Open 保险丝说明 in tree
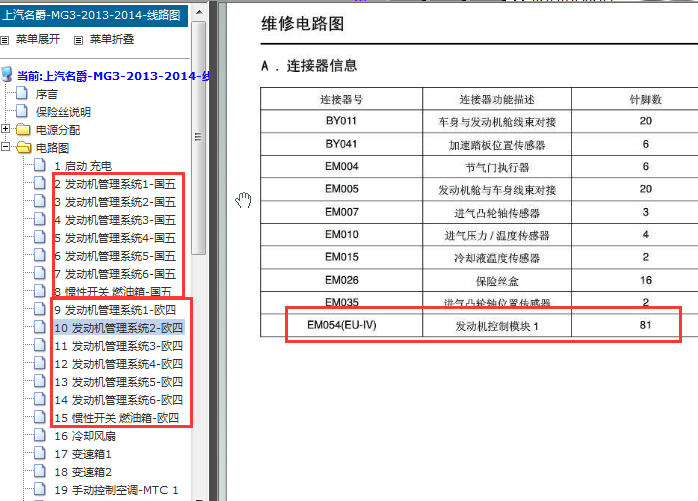This screenshot has height=501, width=698. click(63, 112)
